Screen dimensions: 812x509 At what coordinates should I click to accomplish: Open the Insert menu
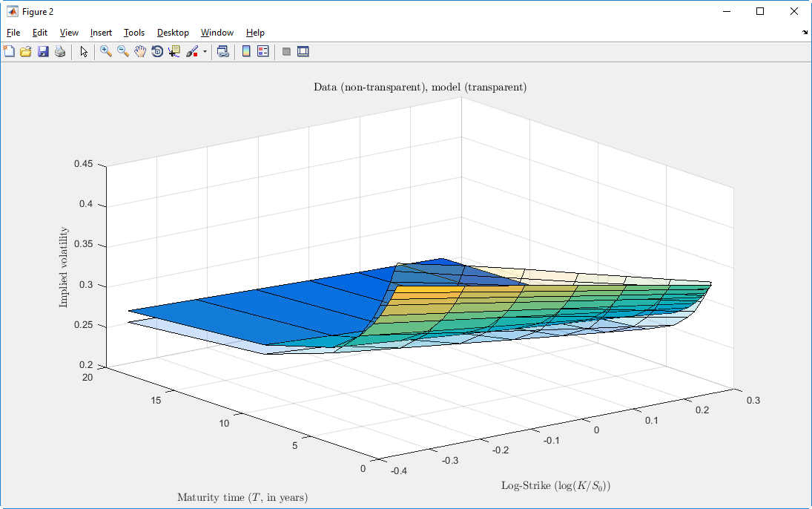(101, 33)
